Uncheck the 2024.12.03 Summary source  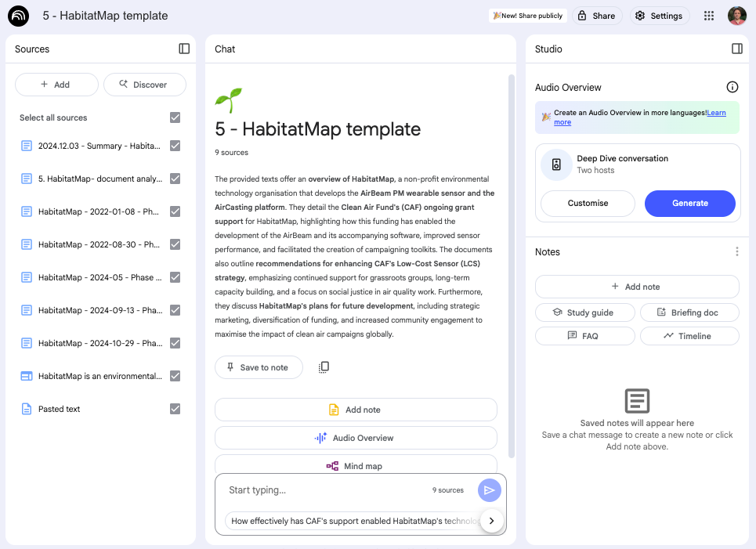[175, 146]
